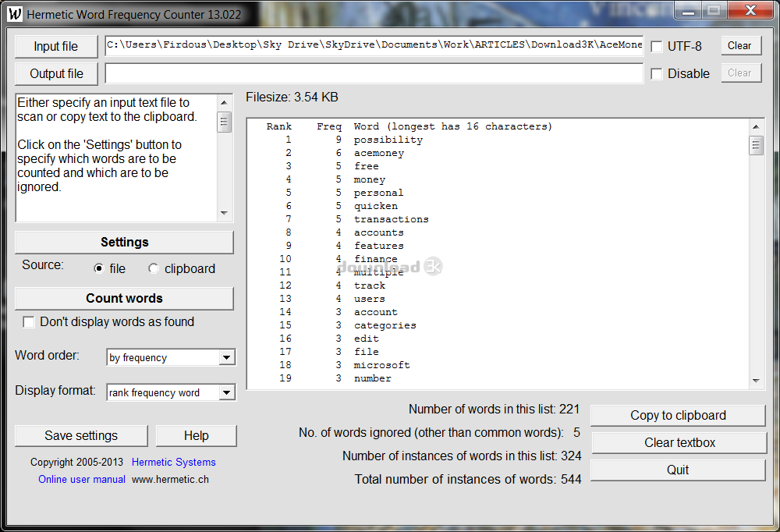The height and width of the screenshot is (532, 780).
Task: Clear the results textbox
Action: (677, 442)
